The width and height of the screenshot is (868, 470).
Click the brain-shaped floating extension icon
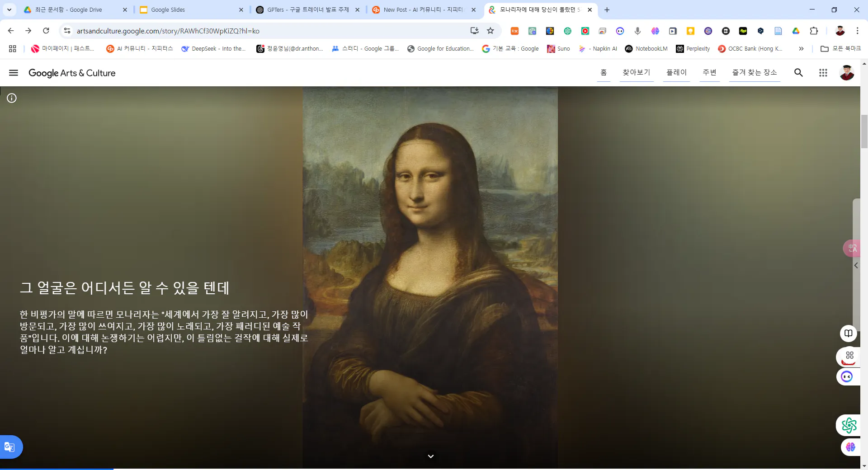[850, 447]
